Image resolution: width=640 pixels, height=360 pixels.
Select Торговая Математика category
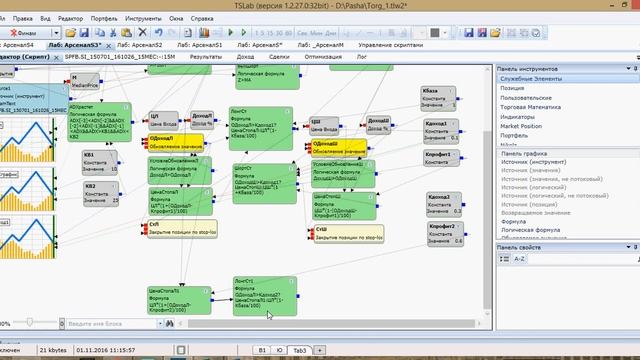coord(530,107)
